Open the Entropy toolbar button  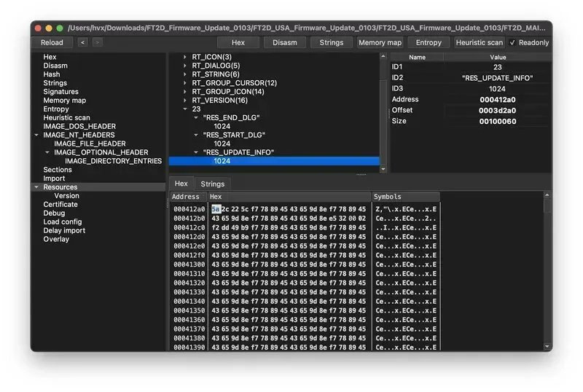[x=429, y=42]
